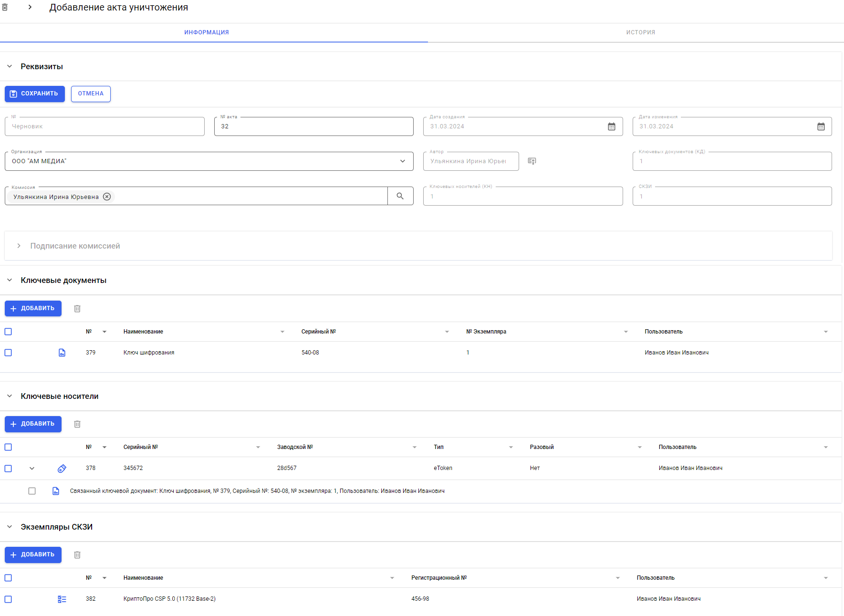The width and height of the screenshot is (844, 616).
Task: Click the Отмена button
Action: click(91, 94)
